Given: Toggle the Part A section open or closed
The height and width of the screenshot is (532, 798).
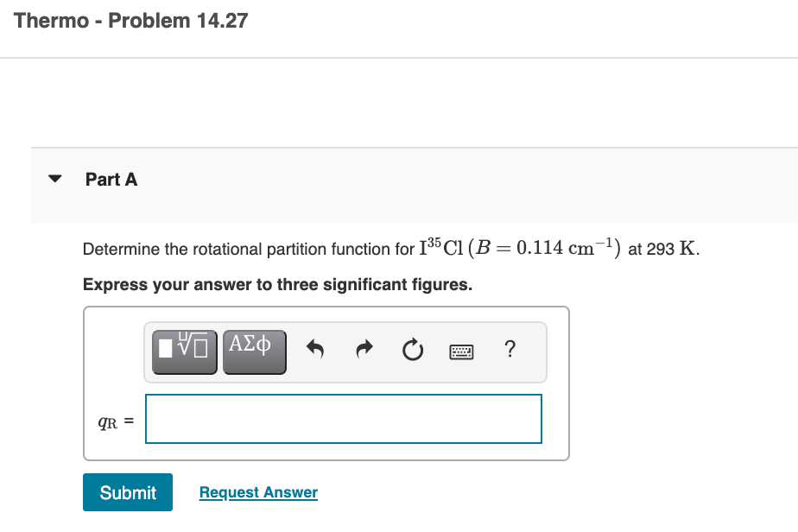Looking at the screenshot, I should pyautogui.click(x=54, y=179).
